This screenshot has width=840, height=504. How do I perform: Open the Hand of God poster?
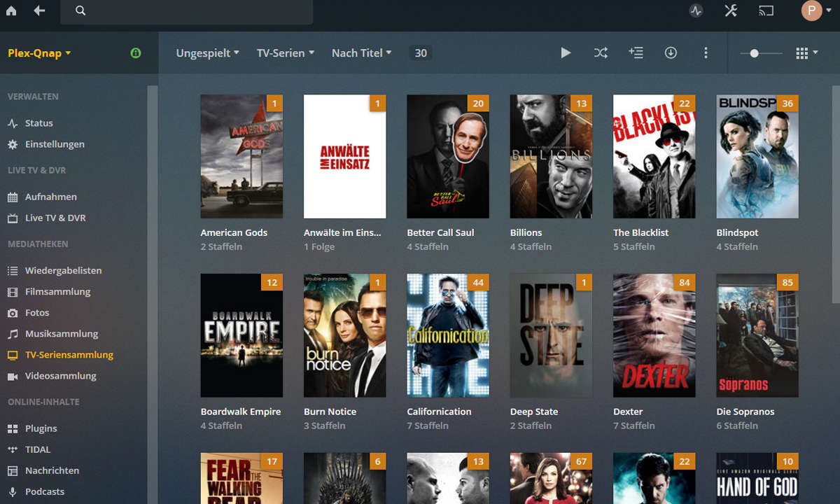pos(757,479)
